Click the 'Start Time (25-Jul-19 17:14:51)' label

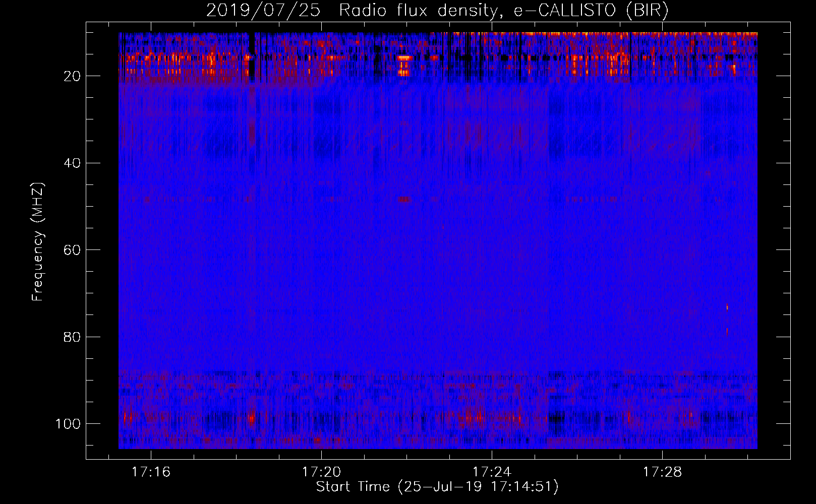point(437,487)
